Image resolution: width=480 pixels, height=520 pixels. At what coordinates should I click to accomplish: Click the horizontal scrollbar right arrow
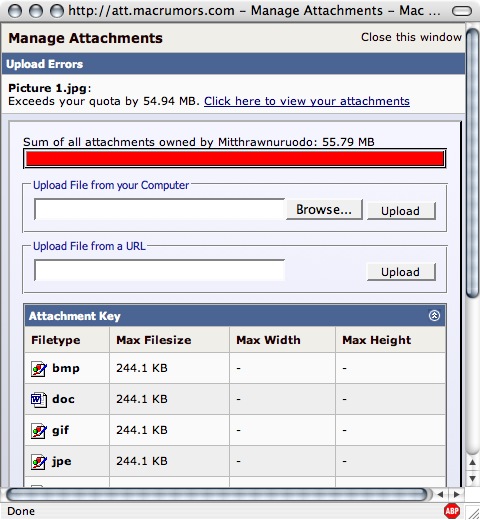tap(457, 494)
